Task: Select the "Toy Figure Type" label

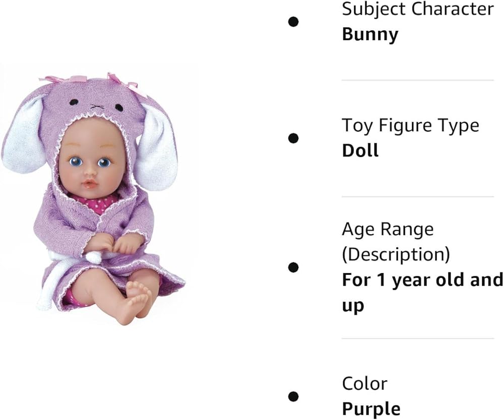Action: pyautogui.click(x=410, y=125)
